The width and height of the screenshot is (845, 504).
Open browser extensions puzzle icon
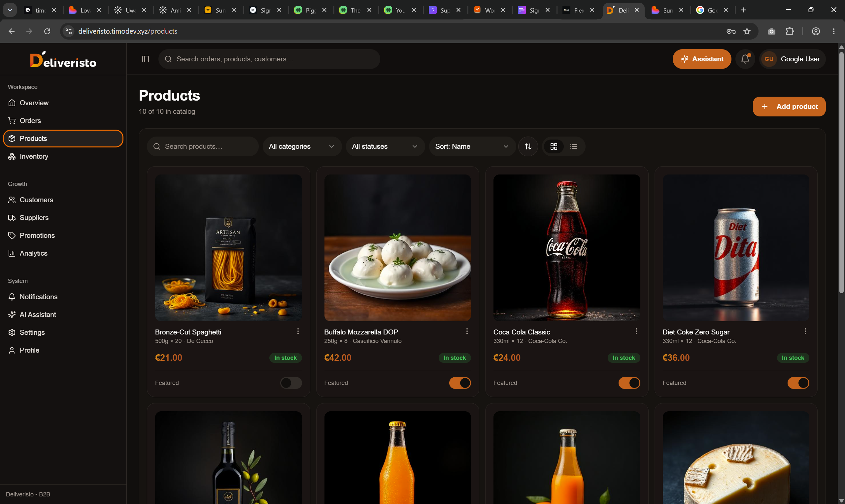[x=790, y=31]
